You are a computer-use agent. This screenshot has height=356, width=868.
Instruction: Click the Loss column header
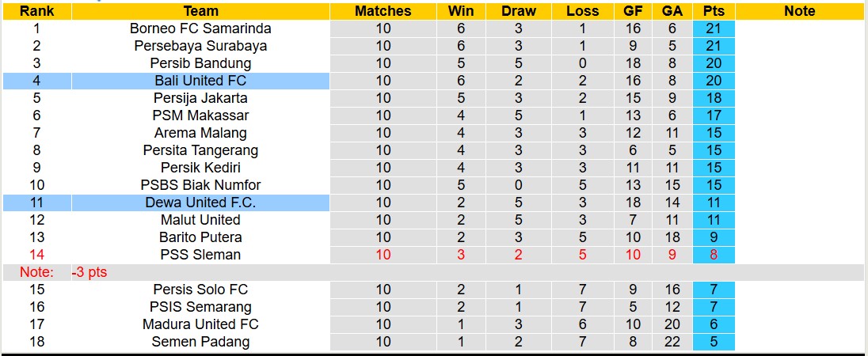coord(582,11)
